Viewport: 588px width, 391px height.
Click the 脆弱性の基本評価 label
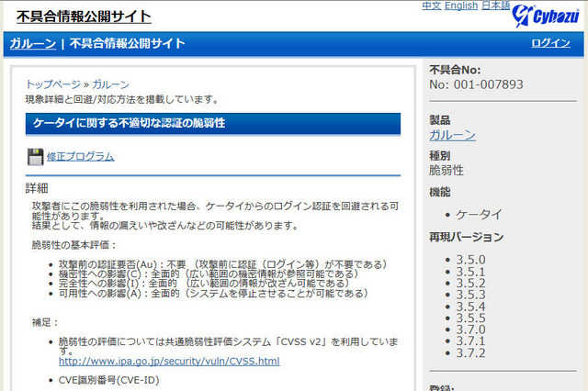[x=73, y=245]
